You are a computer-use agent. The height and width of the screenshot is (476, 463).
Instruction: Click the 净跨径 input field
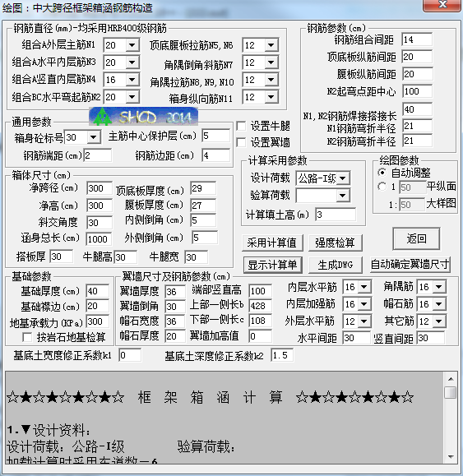(100, 188)
